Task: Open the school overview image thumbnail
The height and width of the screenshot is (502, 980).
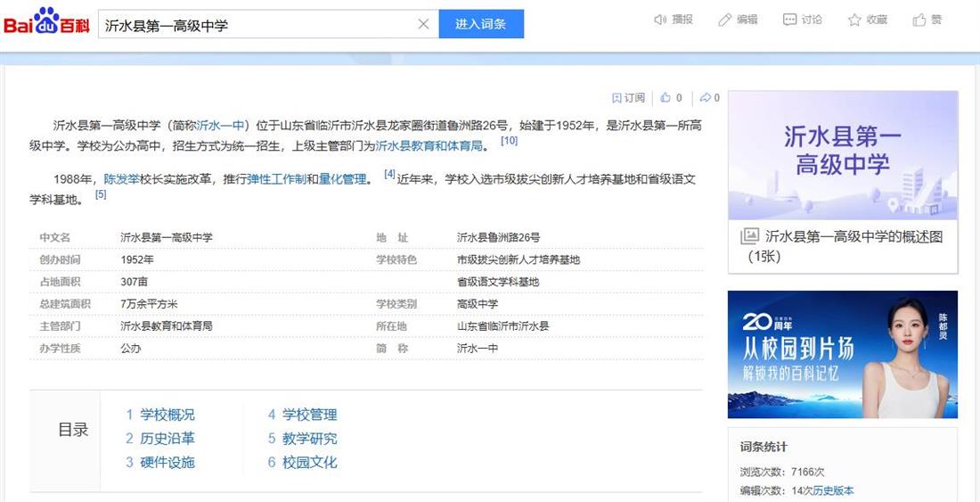Action: (x=842, y=156)
